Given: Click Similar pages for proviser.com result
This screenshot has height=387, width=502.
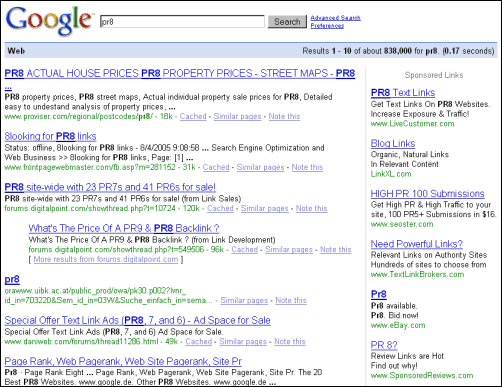Looking at the screenshot, I should click(x=237, y=116).
